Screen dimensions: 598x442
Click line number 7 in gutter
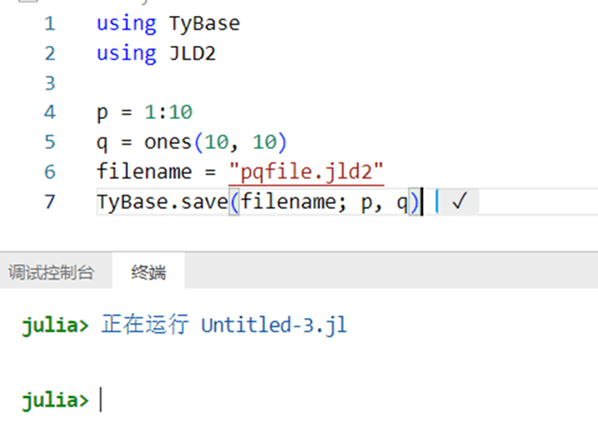(x=50, y=201)
